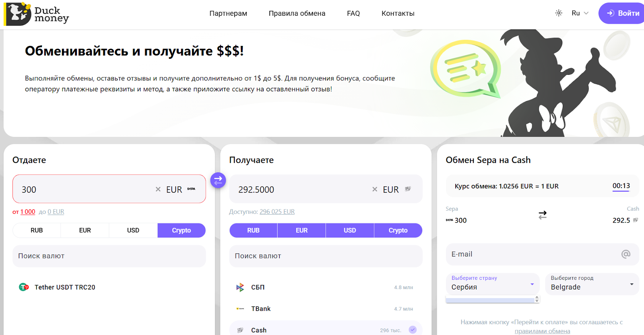Select the RUB tab under Получаете

pyautogui.click(x=253, y=230)
